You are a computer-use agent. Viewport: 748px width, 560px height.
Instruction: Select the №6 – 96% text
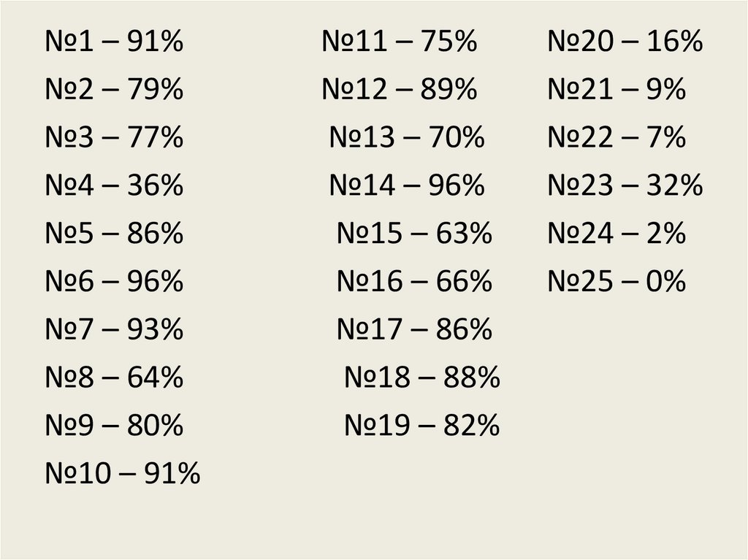[114, 282]
